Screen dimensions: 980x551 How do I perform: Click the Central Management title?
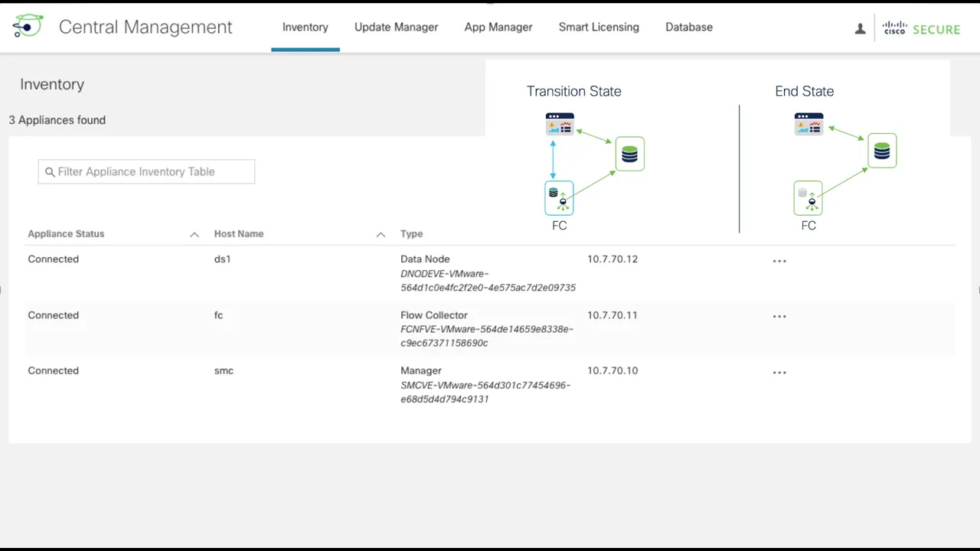coord(145,27)
